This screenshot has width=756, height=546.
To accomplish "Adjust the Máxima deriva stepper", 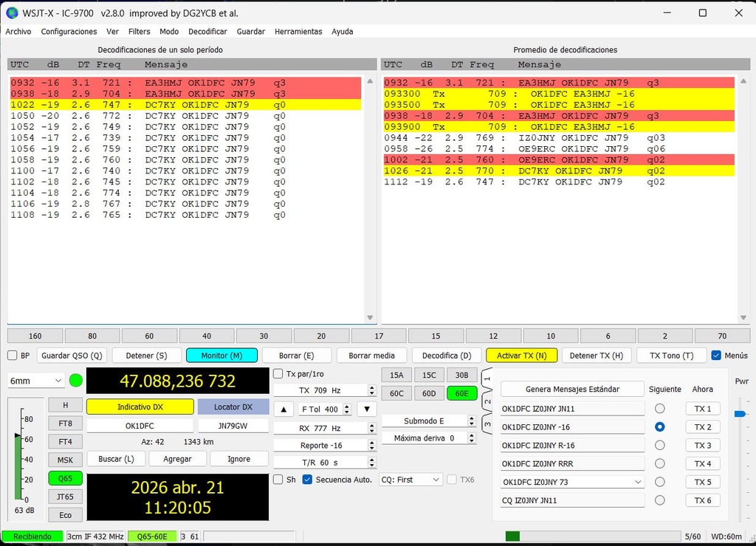I will pyautogui.click(x=472, y=438).
